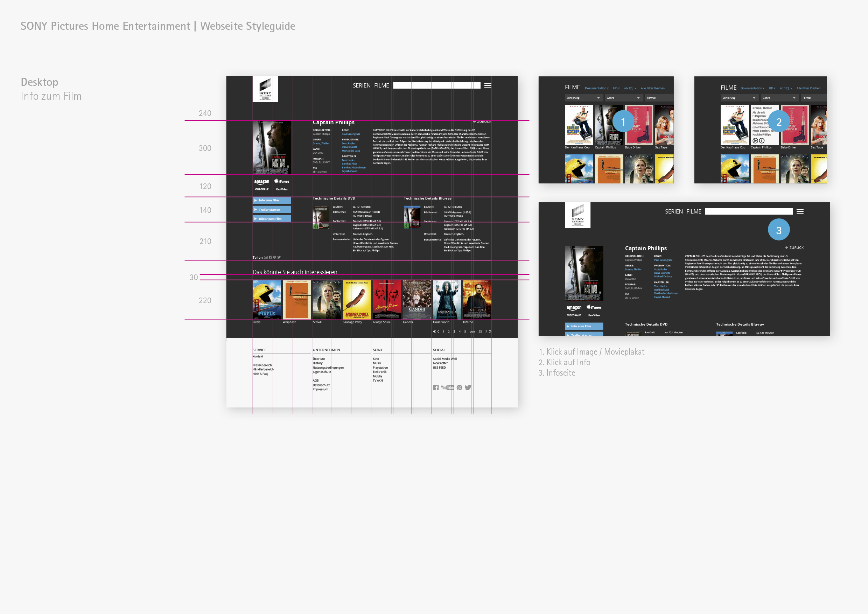Select FILME in main desktop mockup nav
The image size is (868, 614).
[381, 85]
